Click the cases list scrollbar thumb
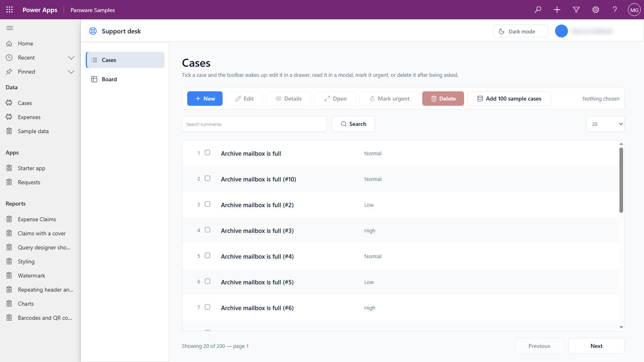The width and height of the screenshot is (644, 362). (x=621, y=180)
